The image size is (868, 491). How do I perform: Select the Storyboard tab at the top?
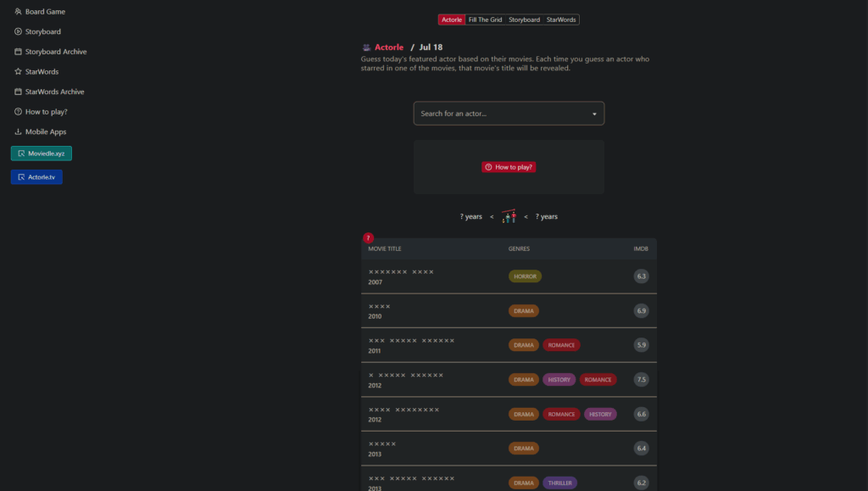[524, 20]
